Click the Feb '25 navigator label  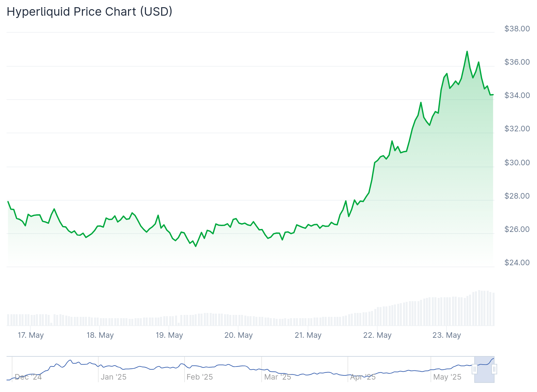coord(200,377)
